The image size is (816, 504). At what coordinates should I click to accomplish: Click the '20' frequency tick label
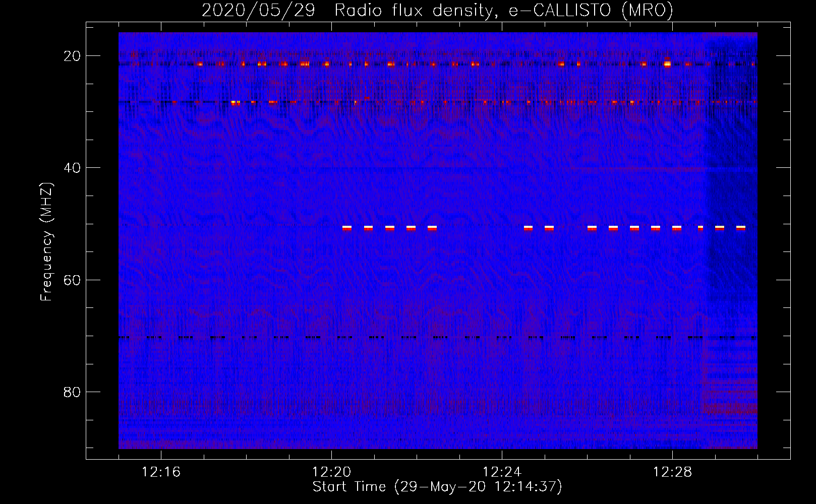pyautogui.click(x=72, y=56)
